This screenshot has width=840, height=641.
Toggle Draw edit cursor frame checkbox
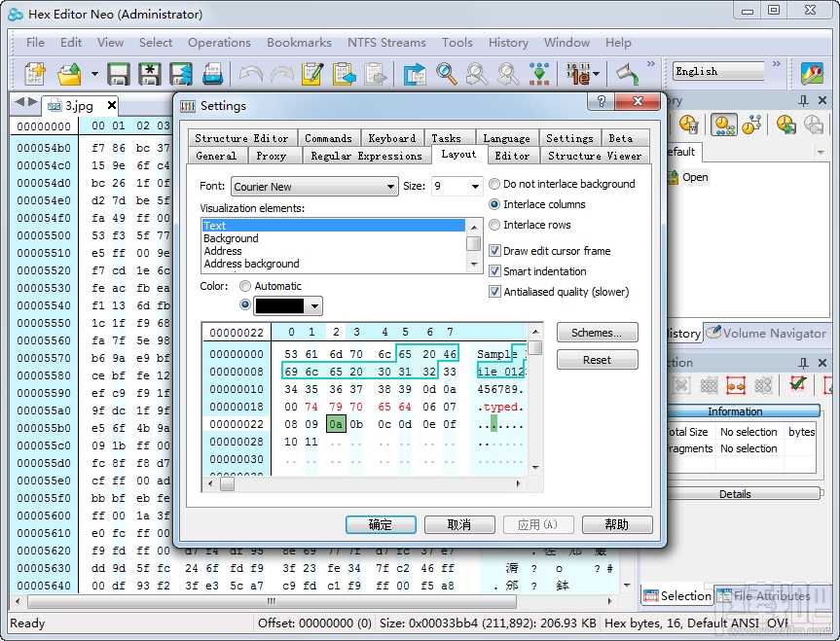click(x=494, y=251)
